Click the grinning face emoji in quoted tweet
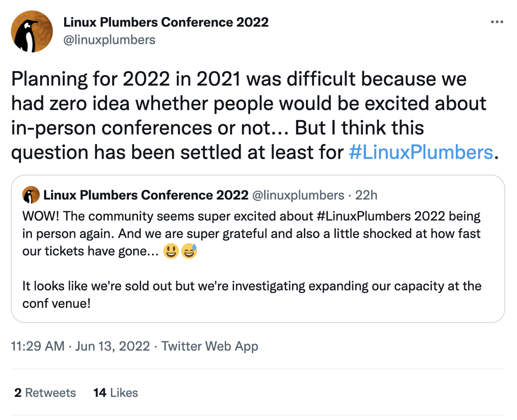The image size is (517, 420). coord(171,252)
